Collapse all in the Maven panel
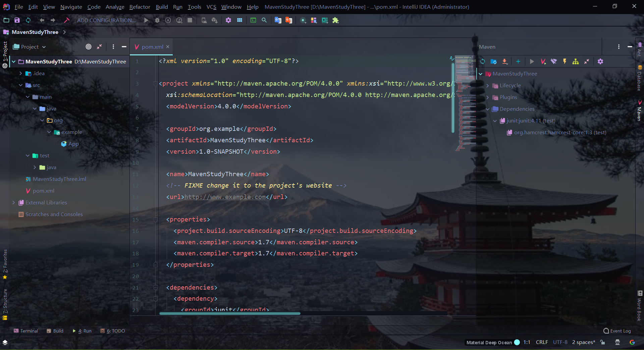The height and width of the screenshot is (350, 644). pos(587,61)
